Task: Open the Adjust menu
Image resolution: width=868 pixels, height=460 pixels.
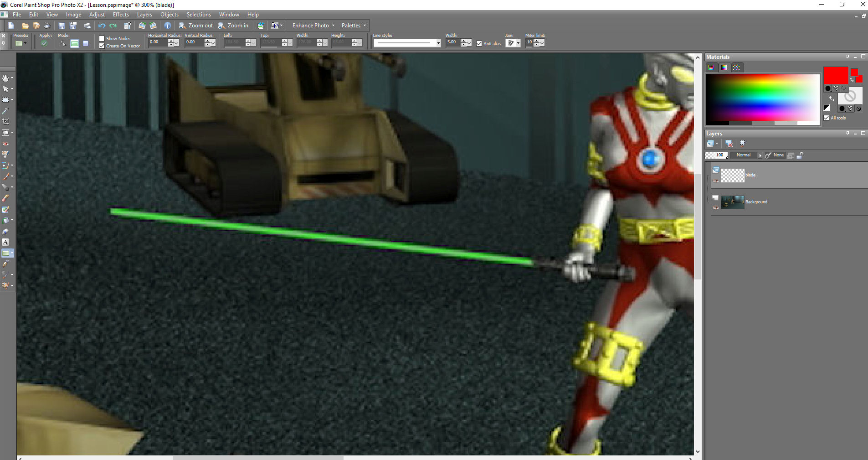Action: point(97,15)
